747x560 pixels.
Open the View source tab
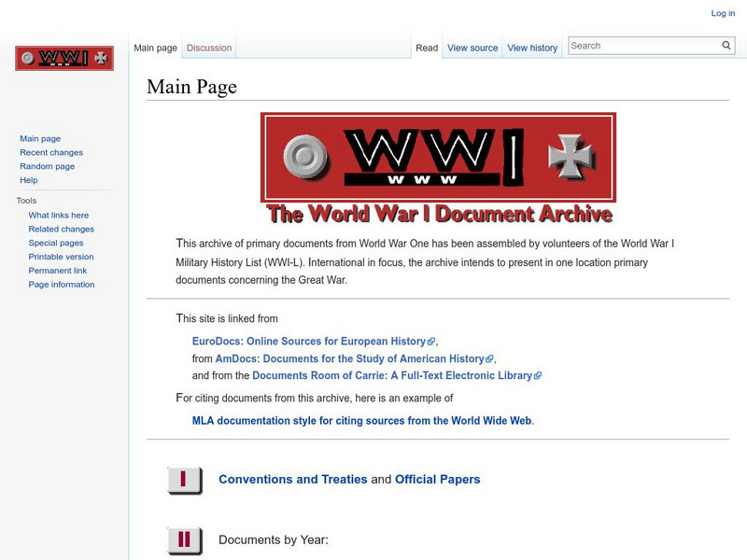pyautogui.click(x=472, y=48)
